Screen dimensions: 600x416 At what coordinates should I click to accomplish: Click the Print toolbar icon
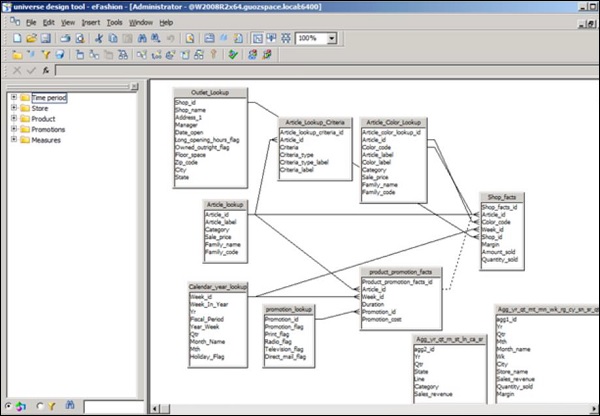tap(65, 38)
